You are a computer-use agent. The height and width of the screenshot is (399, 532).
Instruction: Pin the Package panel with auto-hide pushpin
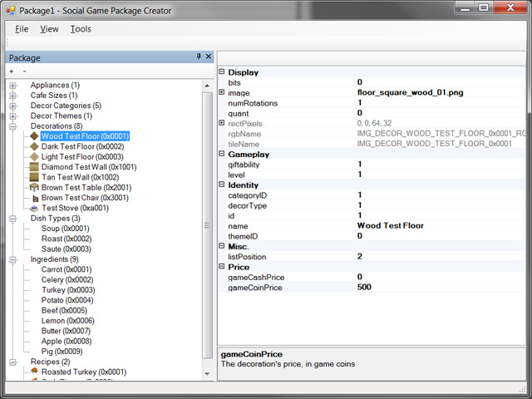click(x=199, y=57)
